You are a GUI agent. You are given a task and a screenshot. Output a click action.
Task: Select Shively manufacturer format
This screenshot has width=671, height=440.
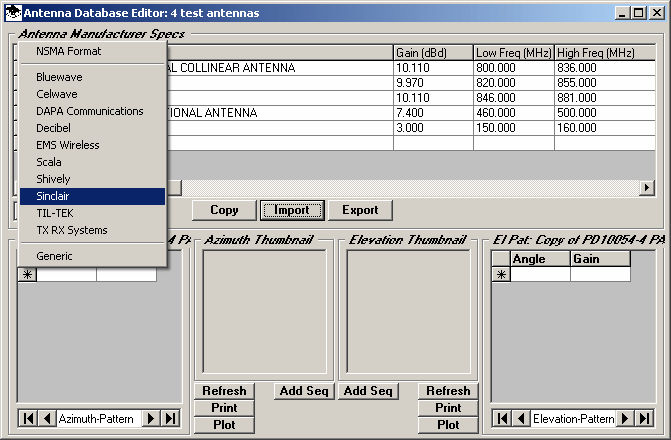coord(92,179)
